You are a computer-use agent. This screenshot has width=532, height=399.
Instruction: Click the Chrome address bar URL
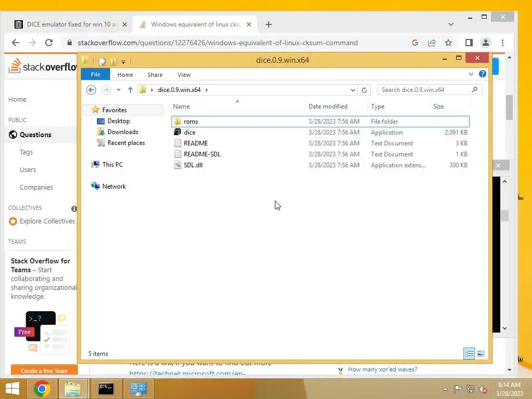[x=218, y=43]
